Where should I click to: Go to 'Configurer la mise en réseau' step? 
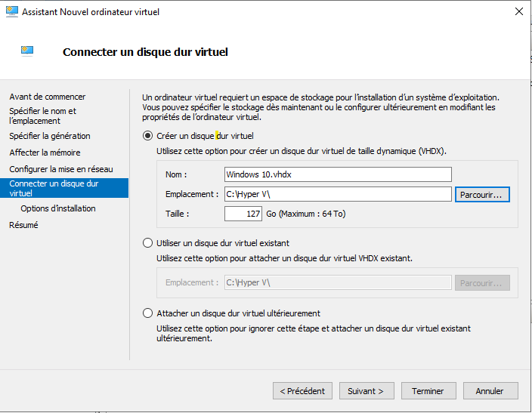(61, 169)
